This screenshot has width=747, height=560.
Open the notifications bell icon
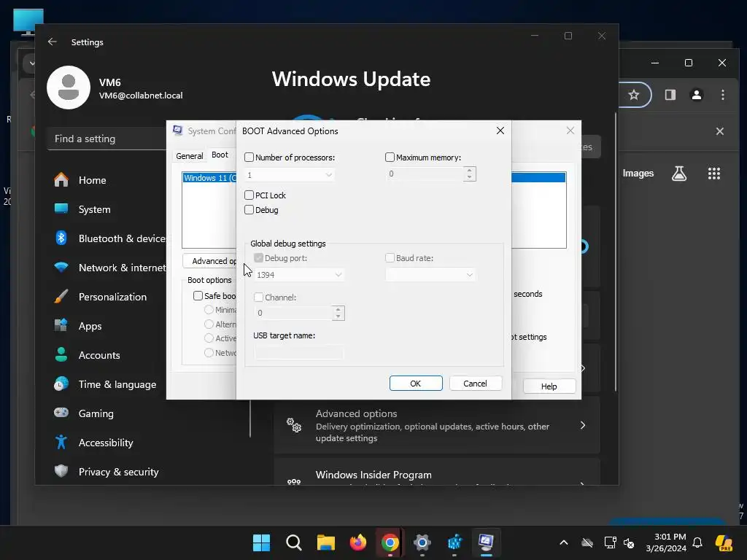click(x=697, y=542)
